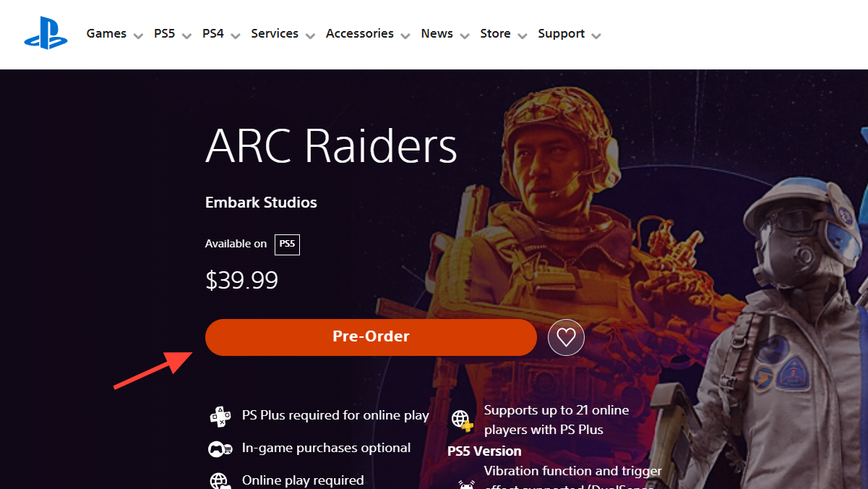Open the News menu
Screen dimensions: 868x489
(x=437, y=33)
